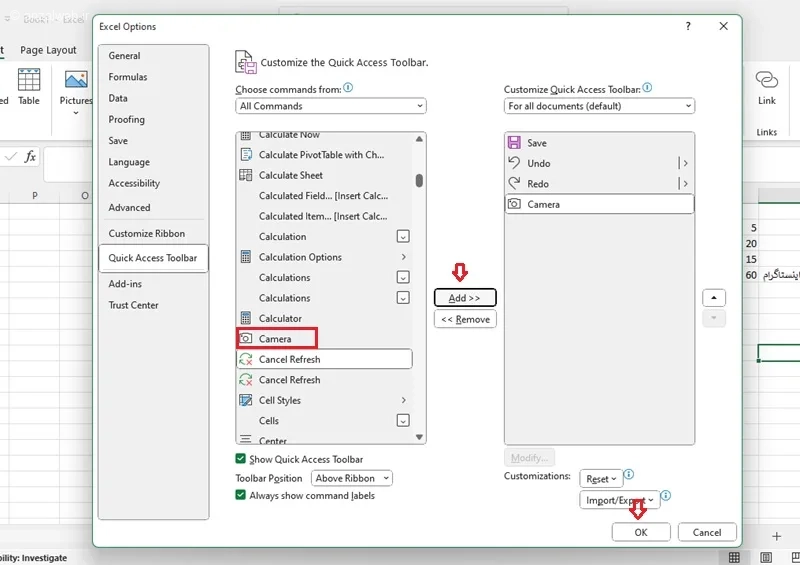The image size is (800, 565).
Task: Click the Link icon in the ribbon
Action: [x=766, y=82]
